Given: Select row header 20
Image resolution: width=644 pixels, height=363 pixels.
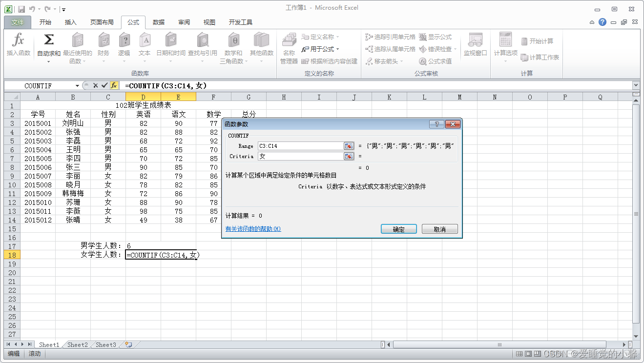Looking at the screenshot, I should (12, 273).
